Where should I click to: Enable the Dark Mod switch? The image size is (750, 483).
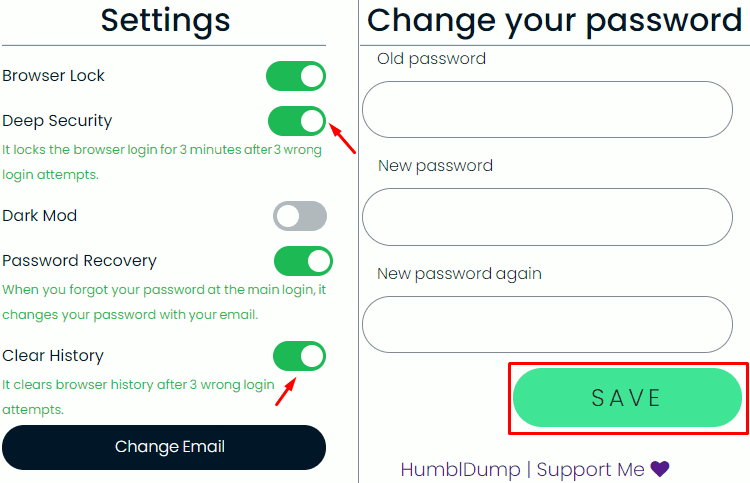(x=300, y=216)
